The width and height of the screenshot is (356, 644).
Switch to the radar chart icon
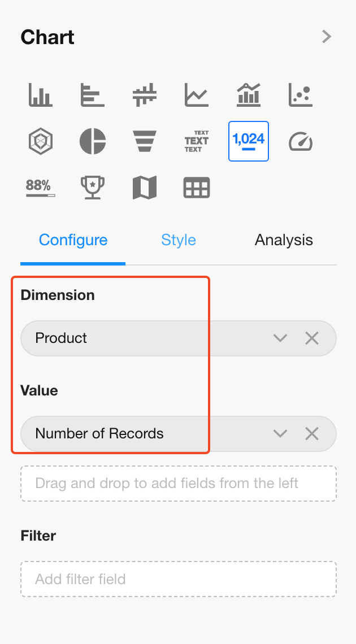(41, 141)
